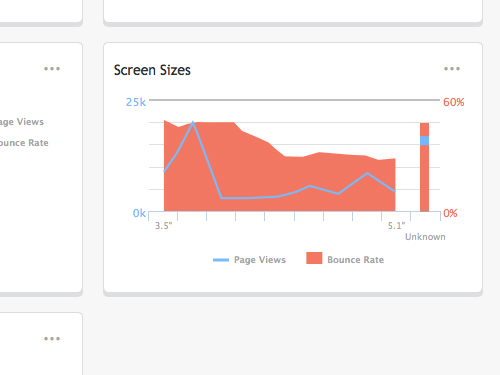Toggle the Bounce Rate legend in Screen Sizes
Viewport: 500px width, 375px height.
(x=345, y=259)
